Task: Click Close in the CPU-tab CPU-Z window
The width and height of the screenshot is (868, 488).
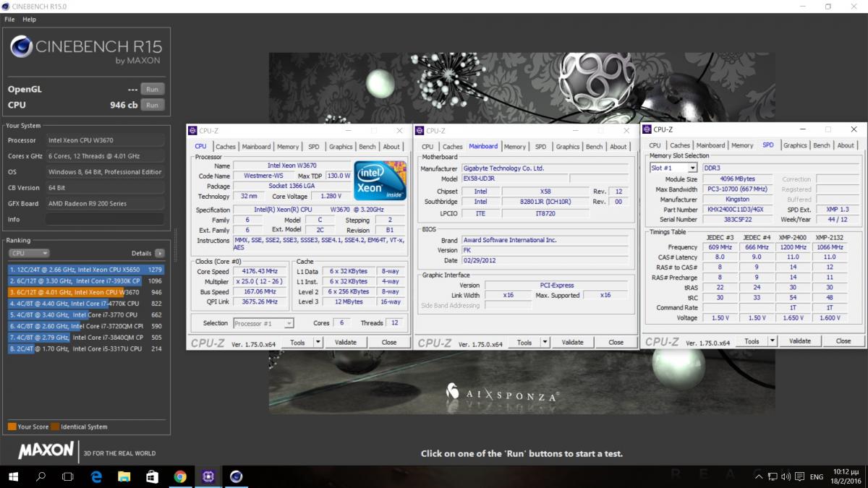Action: (389, 342)
